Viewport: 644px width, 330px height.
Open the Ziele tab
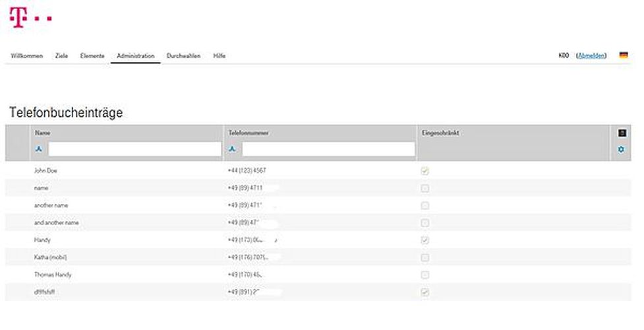[61, 55]
